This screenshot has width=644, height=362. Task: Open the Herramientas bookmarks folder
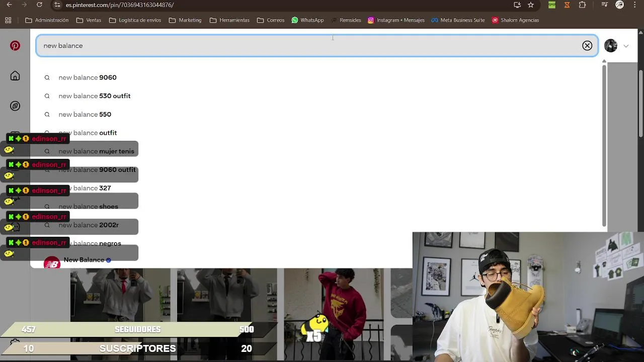(x=229, y=20)
